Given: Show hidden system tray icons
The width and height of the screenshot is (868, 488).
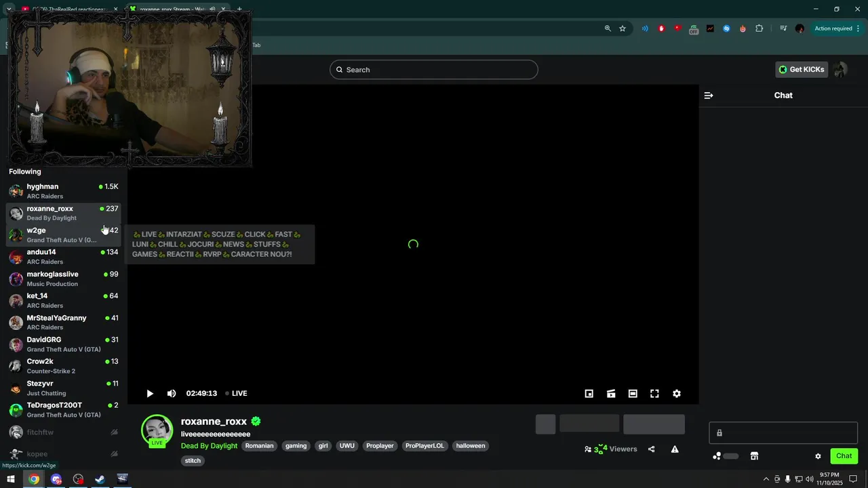Looking at the screenshot, I should 766,479.
